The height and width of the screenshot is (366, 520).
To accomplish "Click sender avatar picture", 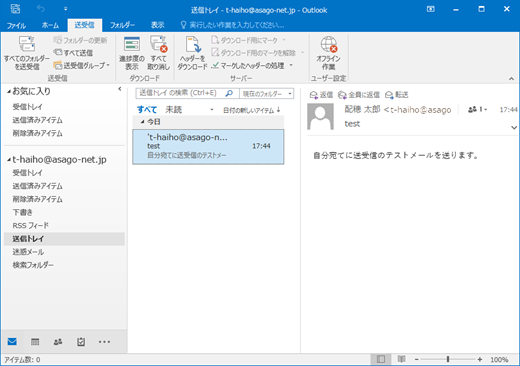I will tap(320, 116).
